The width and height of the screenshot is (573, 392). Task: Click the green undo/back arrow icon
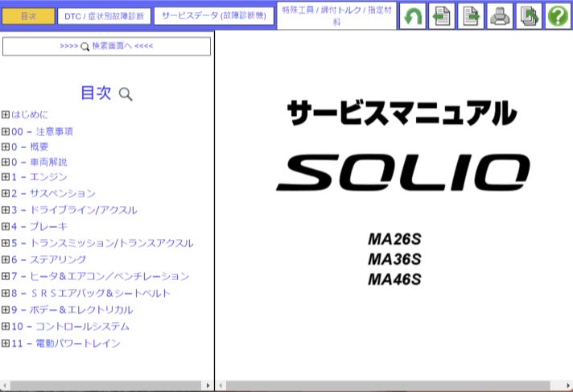(413, 15)
